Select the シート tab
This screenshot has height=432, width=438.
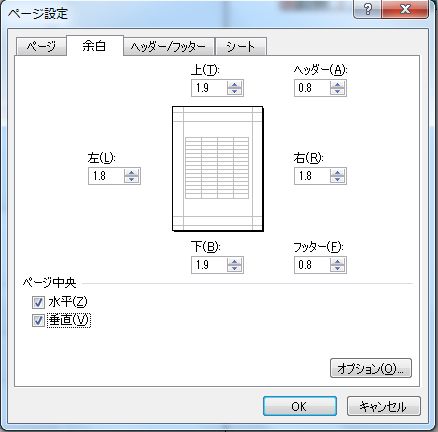[241, 47]
